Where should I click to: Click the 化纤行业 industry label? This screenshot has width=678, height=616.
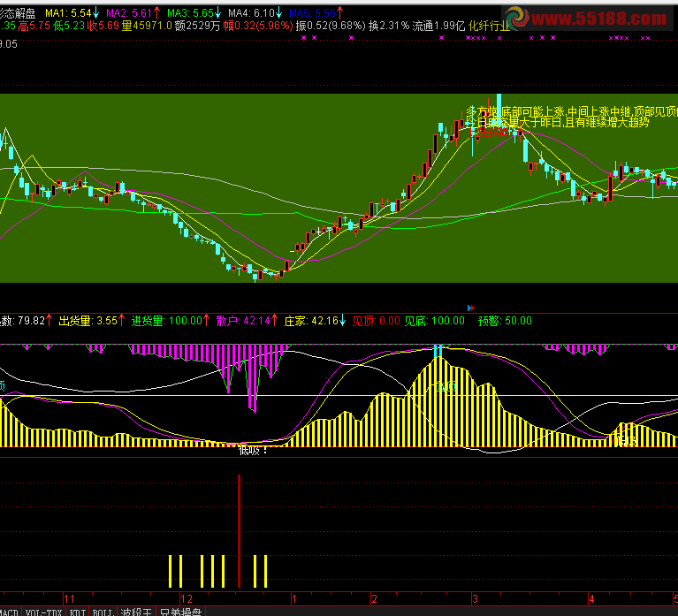(490, 26)
